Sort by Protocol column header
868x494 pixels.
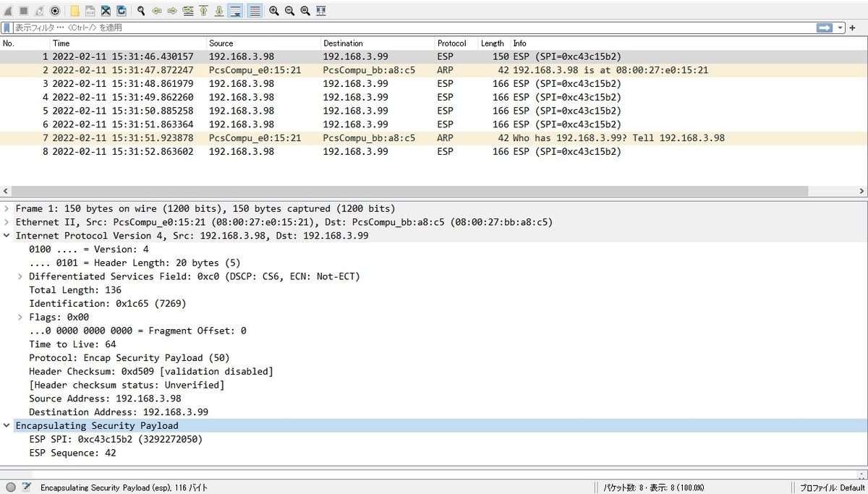pos(456,43)
